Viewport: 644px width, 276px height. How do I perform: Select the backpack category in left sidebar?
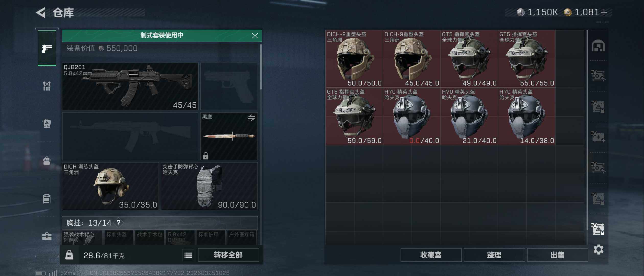pos(47,161)
